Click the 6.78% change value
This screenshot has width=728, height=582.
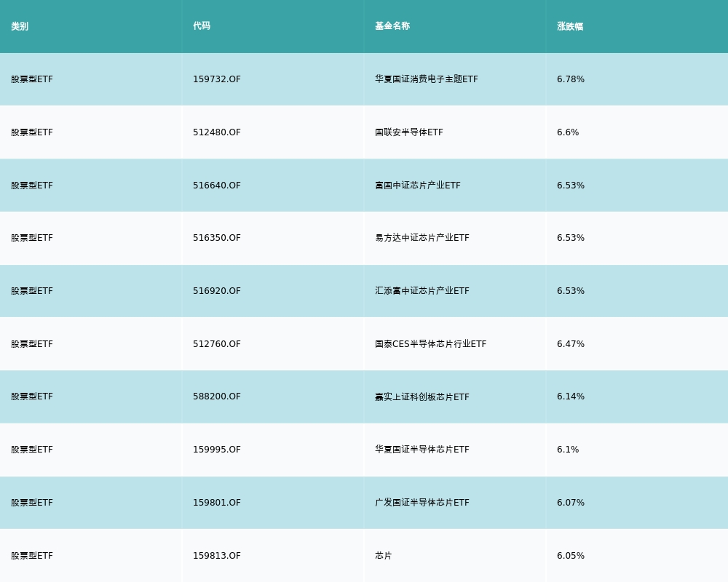pyautogui.click(x=571, y=79)
